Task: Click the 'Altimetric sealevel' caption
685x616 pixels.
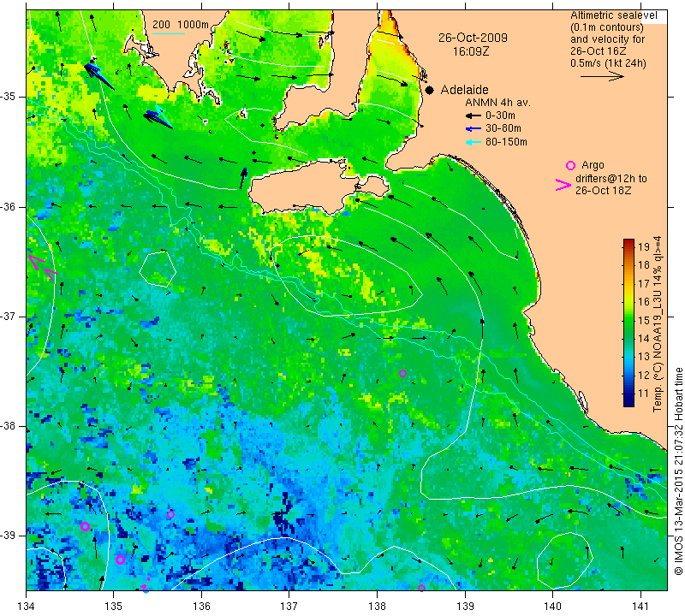Action: [x=613, y=15]
